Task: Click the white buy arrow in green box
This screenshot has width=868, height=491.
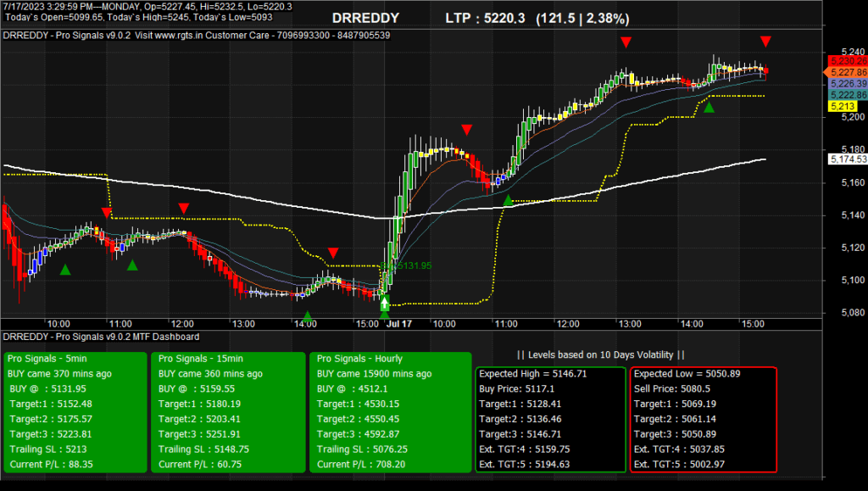Action: (x=385, y=304)
